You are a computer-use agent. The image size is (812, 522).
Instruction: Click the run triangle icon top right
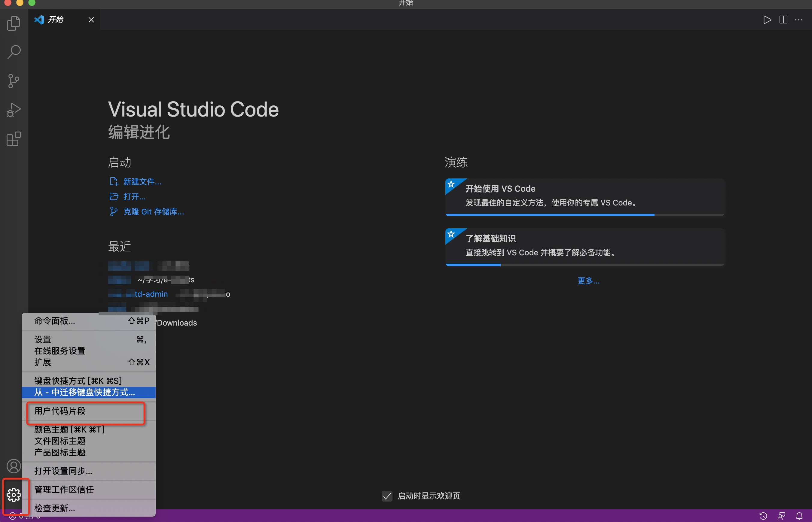point(767,20)
